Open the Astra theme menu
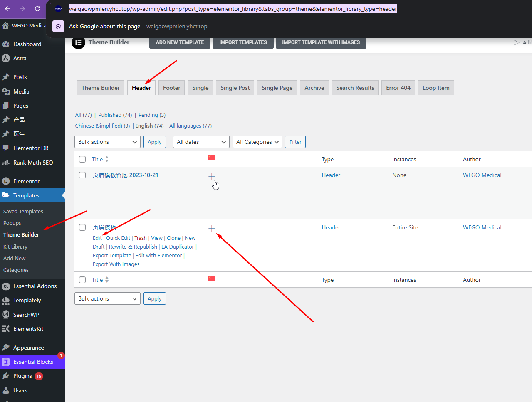 tap(20, 58)
